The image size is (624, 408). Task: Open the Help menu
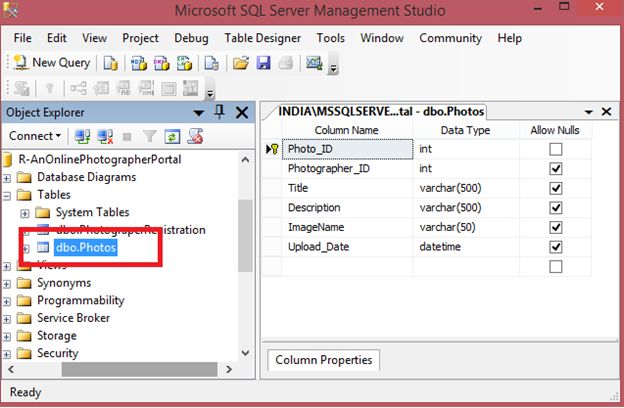509,38
